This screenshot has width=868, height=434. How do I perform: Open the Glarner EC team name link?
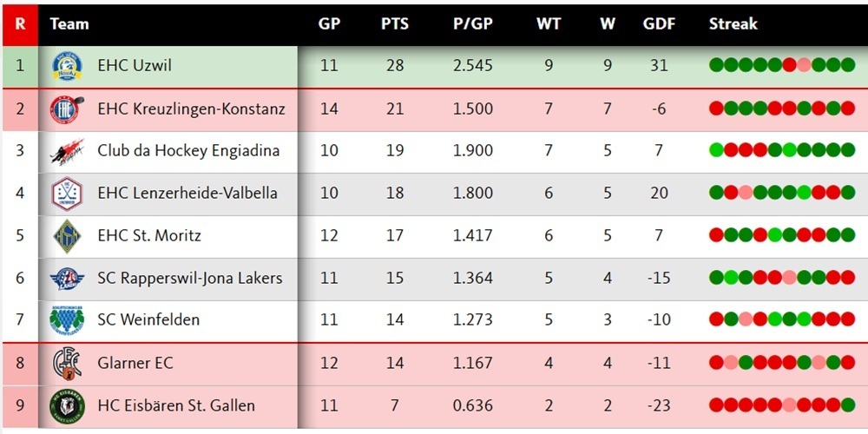click(x=135, y=363)
